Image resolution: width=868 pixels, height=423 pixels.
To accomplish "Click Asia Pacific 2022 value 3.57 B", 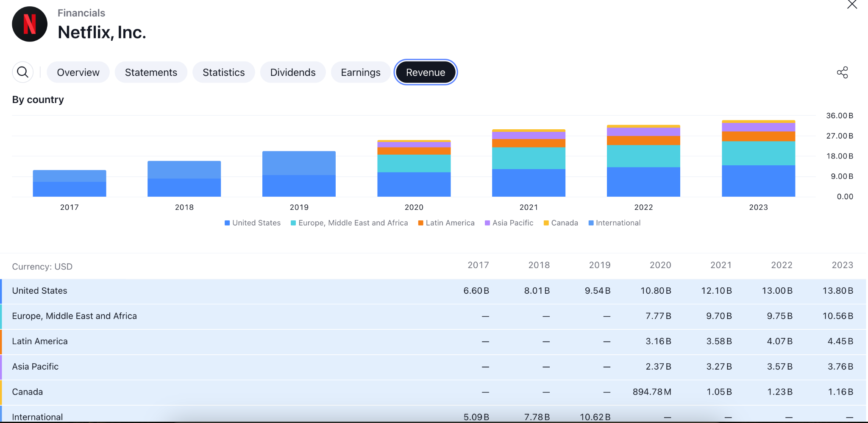I will coord(780,367).
